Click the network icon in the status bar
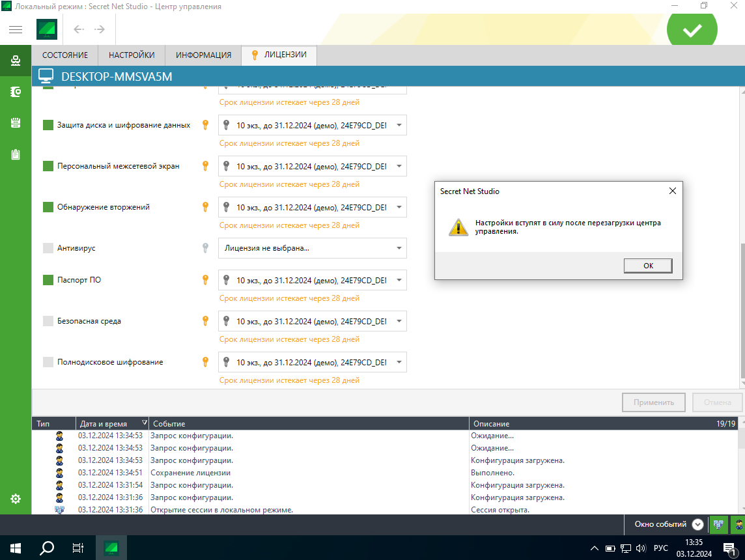This screenshot has height=560, width=745. pos(718,524)
